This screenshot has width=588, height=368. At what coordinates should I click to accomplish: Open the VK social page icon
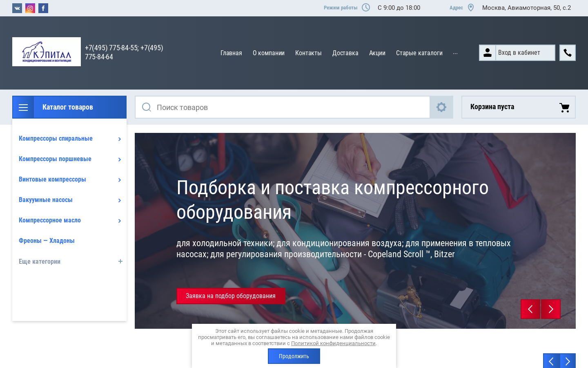coord(17,8)
